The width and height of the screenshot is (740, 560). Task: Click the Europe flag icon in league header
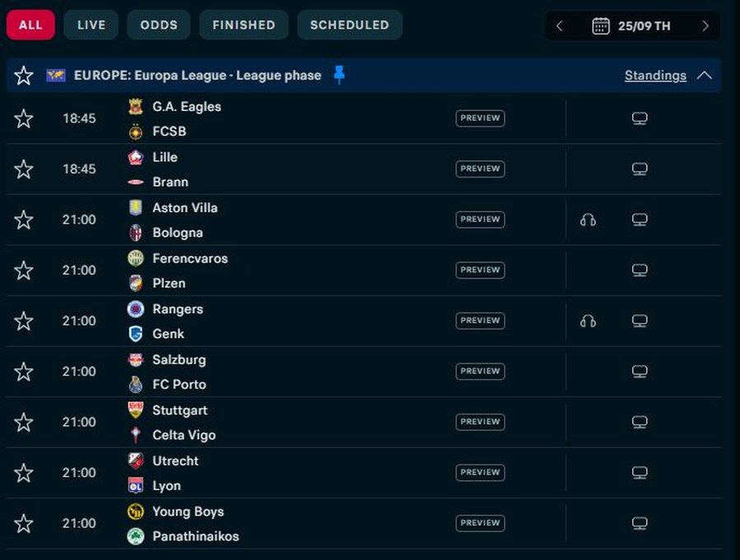tap(56, 75)
